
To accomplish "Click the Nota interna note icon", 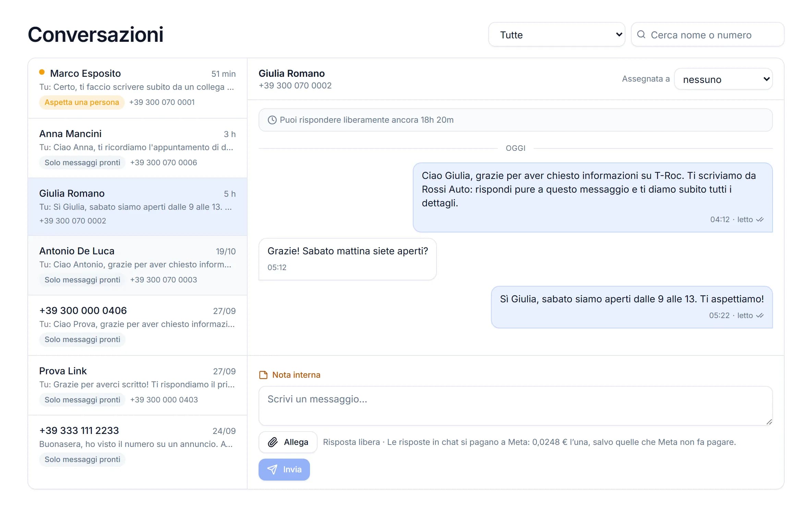I will point(263,375).
